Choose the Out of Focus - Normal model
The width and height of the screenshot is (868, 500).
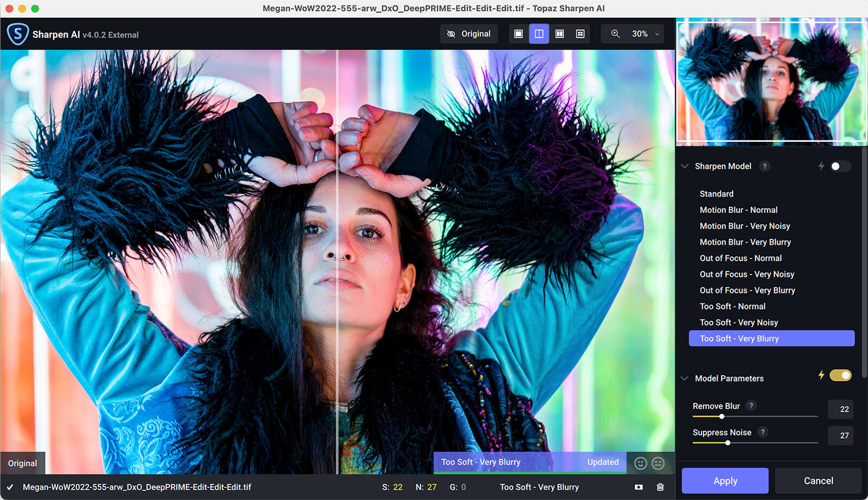tap(741, 258)
